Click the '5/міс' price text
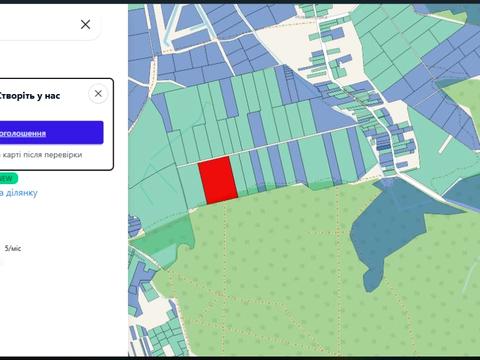The height and width of the screenshot is (360, 480). (x=13, y=248)
